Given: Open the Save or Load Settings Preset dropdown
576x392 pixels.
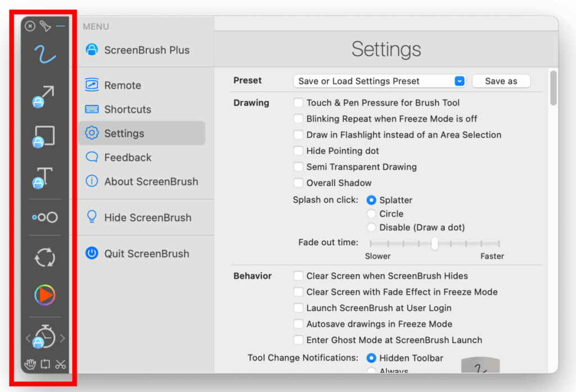Looking at the screenshot, I should (x=380, y=81).
